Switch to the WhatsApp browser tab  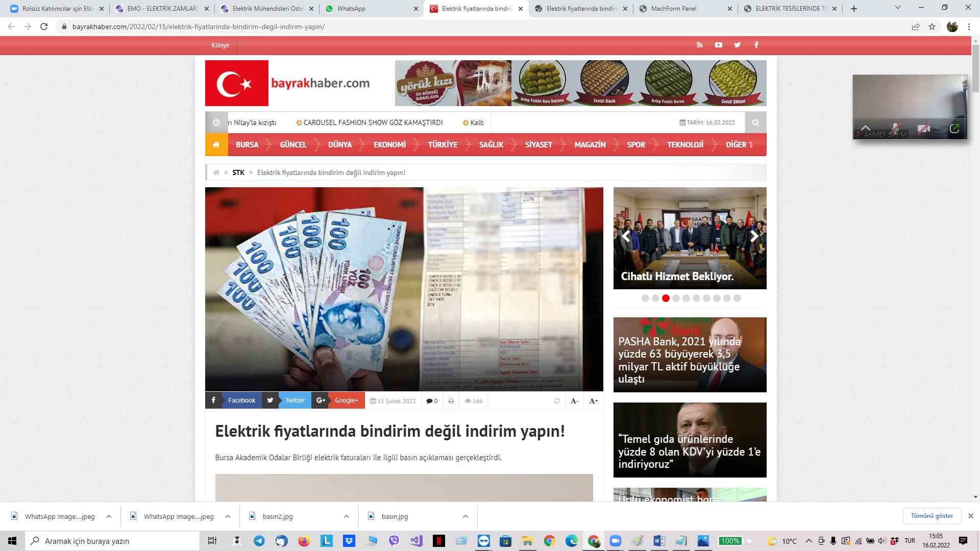pos(371,9)
